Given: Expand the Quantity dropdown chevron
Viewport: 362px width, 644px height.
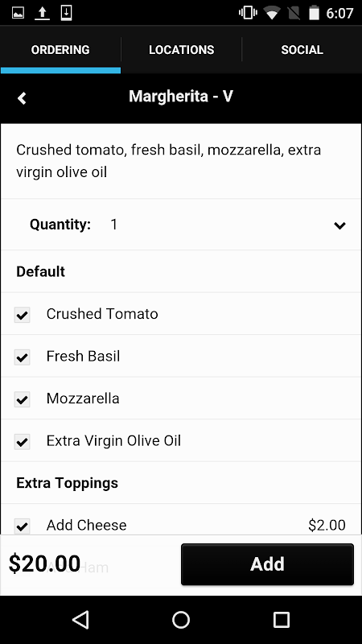Looking at the screenshot, I should pyautogui.click(x=339, y=225).
